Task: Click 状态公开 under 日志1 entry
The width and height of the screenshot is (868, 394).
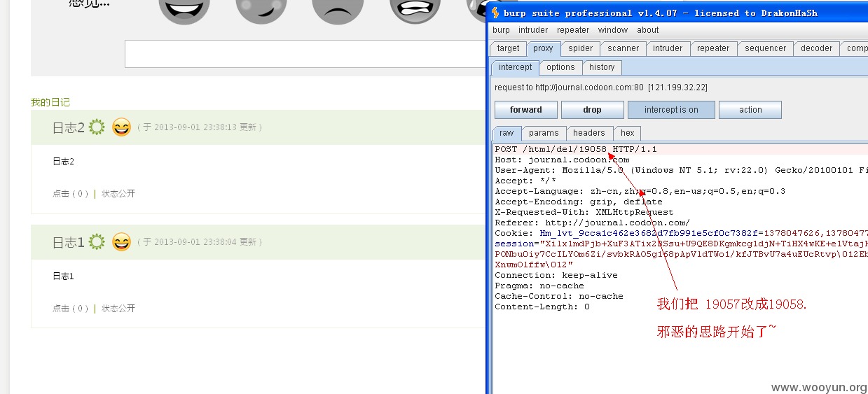Action: [x=118, y=309]
